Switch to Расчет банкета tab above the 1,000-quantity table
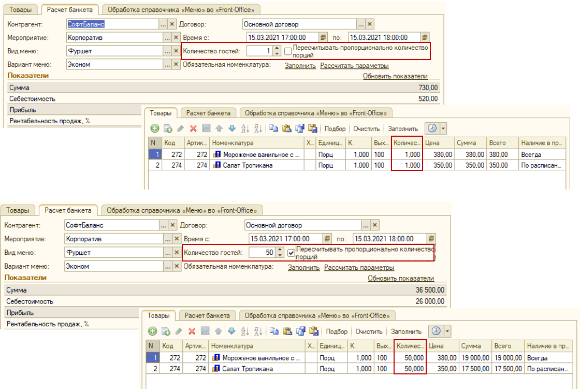580x392 pixels. click(208, 113)
